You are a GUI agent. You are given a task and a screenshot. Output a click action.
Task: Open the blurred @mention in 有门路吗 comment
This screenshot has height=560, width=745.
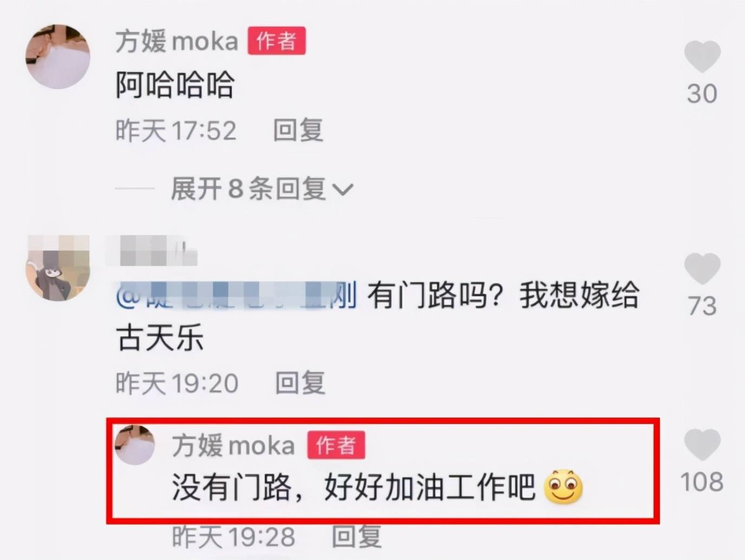pyautogui.click(x=237, y=296)
